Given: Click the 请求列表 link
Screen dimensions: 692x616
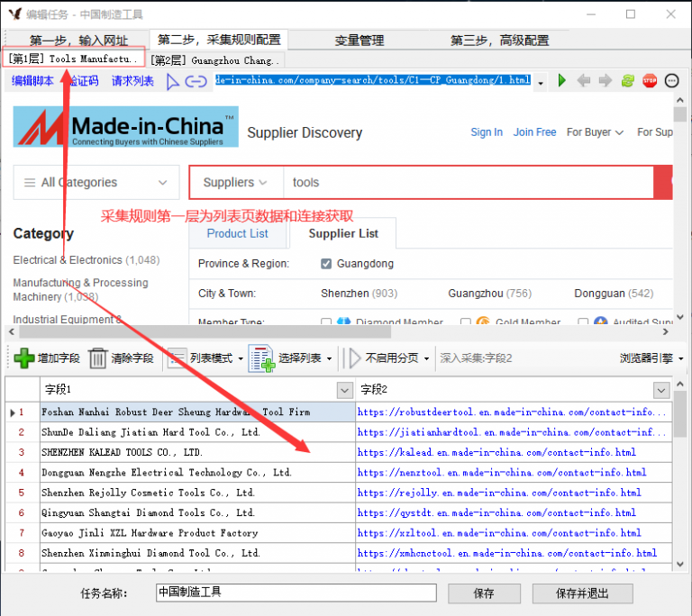Looking at the screenshot, I should click(132, 81).
